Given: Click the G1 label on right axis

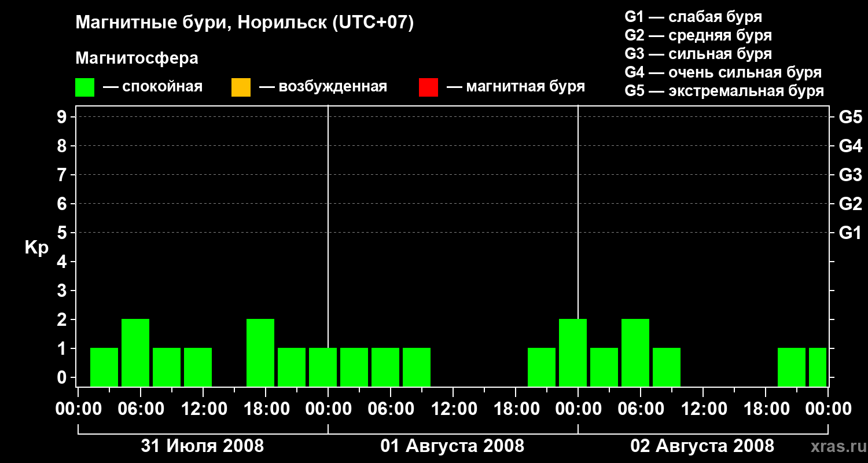Looking at the screenshot, I should tap(850, 233).
